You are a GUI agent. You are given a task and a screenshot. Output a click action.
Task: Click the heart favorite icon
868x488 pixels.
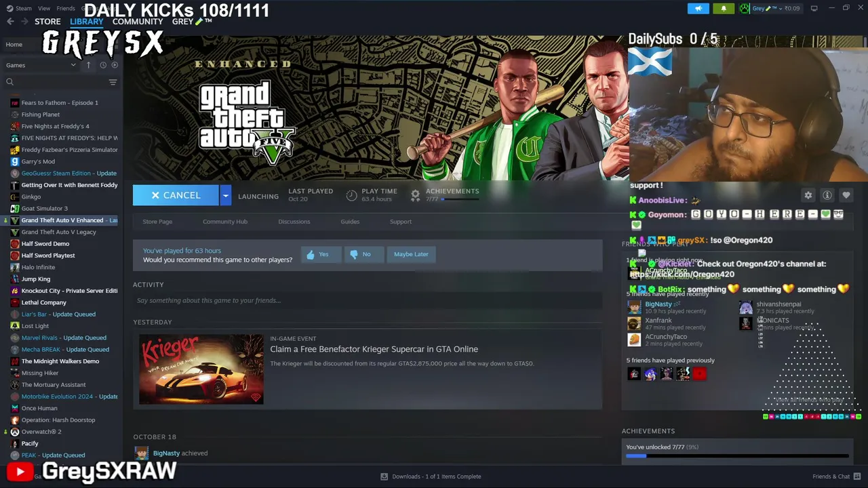(x=846, y=195)
